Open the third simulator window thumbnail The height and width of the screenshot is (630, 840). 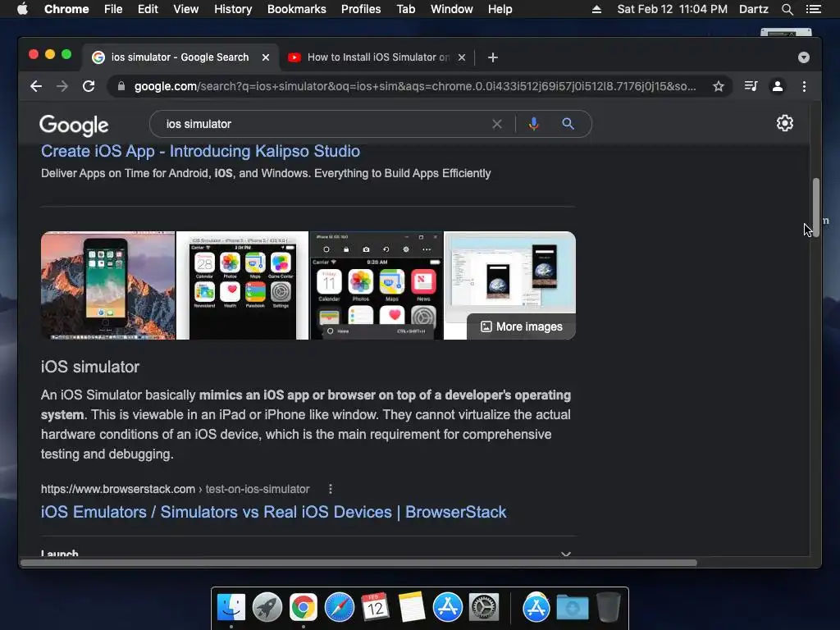click(376, 285)
